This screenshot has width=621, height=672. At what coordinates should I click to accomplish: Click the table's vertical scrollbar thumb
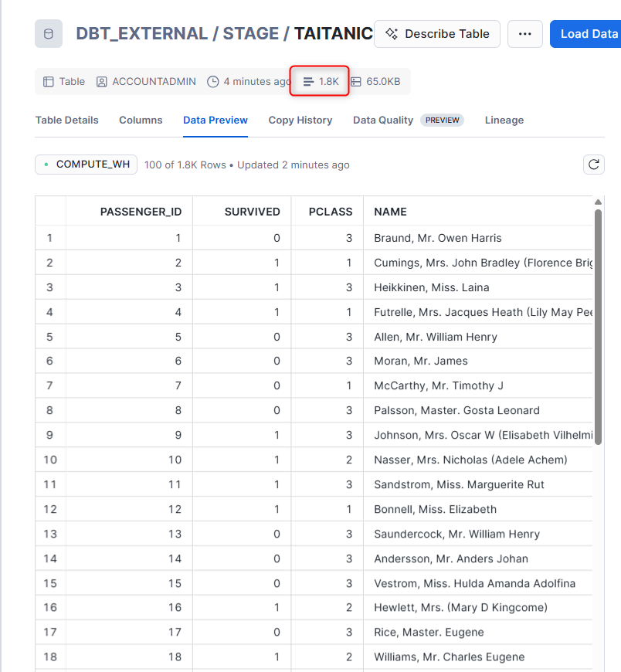tap(598, 324)
